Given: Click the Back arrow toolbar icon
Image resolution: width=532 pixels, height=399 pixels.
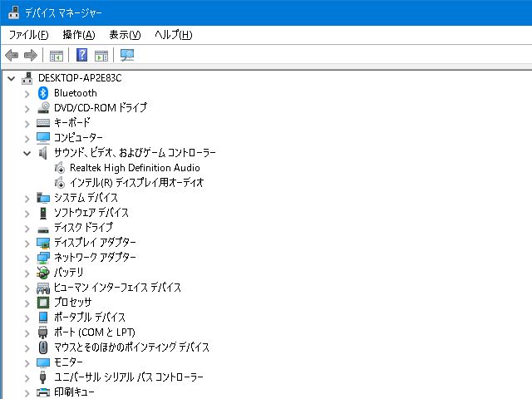Looking at the screenshot, I should (12, 56).
